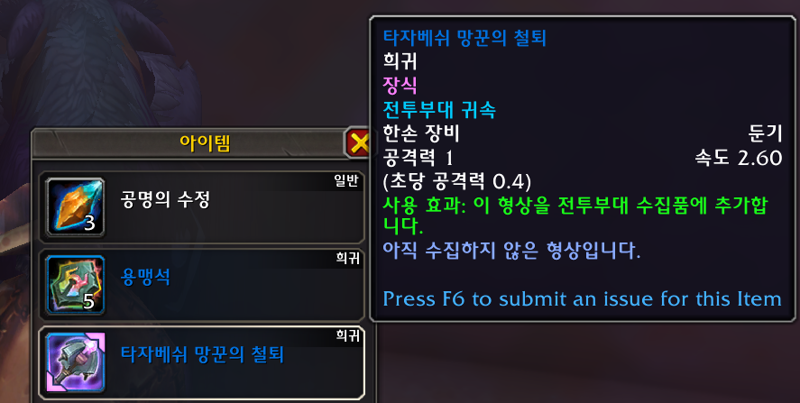Click the 전투부대 귀속 binding text
800x403 pixels.
[439, 110]
